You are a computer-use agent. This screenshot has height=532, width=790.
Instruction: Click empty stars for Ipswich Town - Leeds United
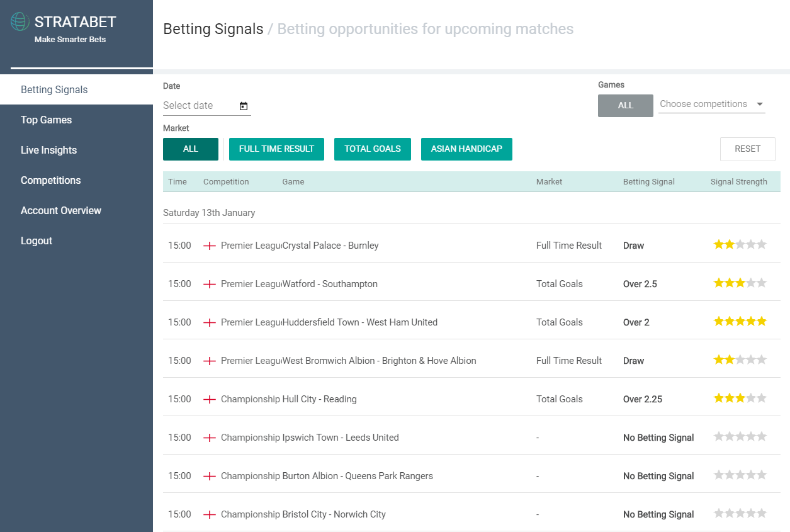point(740,437)
